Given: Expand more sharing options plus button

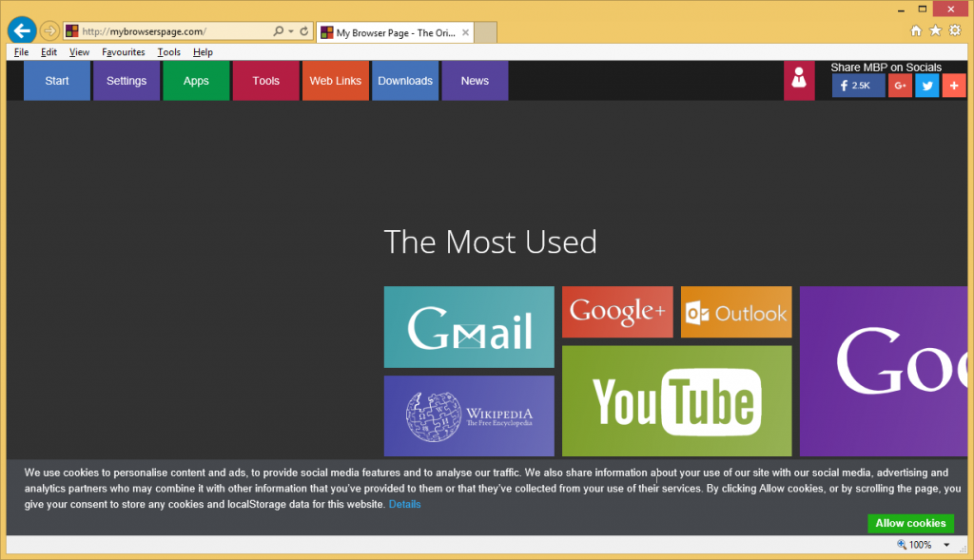Looking at the screenshot, I should click(x=954, y=86).
